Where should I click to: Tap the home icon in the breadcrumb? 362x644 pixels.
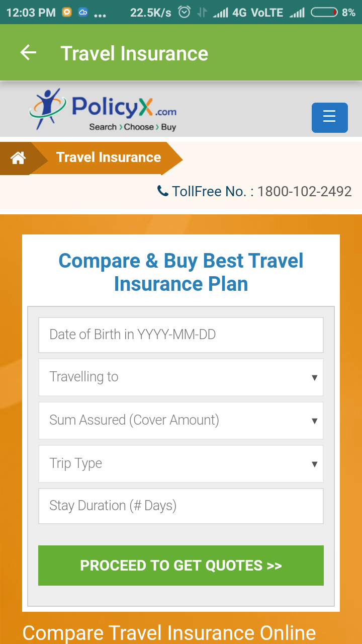pyautogui.click(x=19, y=157)
